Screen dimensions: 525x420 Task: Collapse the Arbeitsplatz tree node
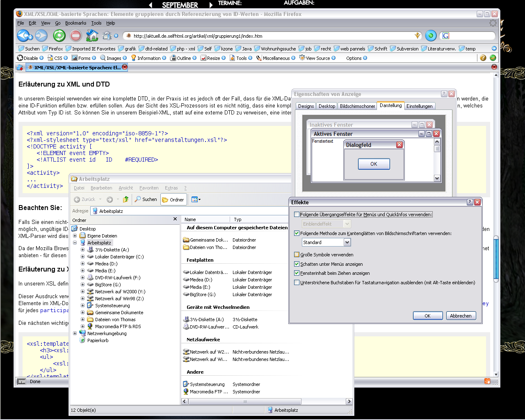click(x=75, y=243)
